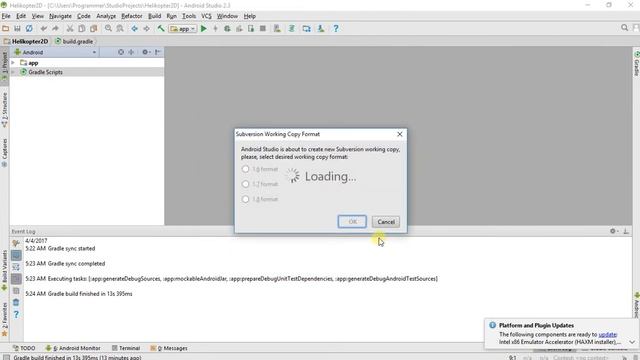Click the Paste toolbar icon

coord(93,29)
